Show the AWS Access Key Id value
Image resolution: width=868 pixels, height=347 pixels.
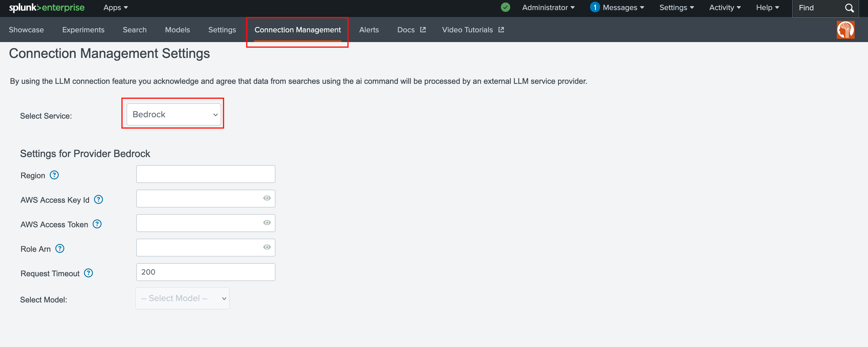[267, 198]
